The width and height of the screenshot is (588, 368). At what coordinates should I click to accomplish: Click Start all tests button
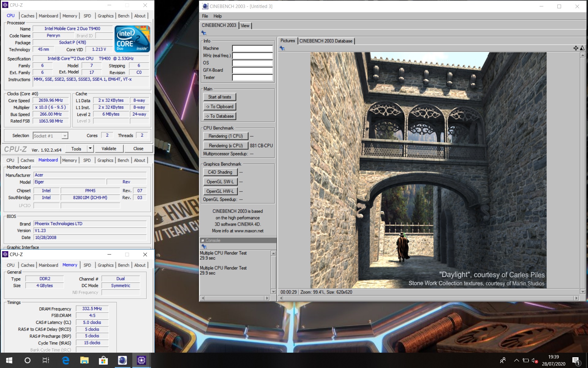pos(220,97)
